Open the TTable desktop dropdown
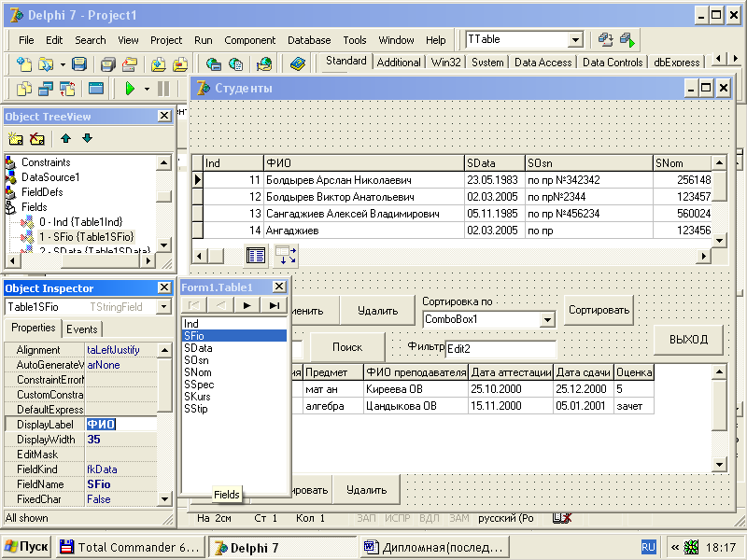 pos(575,40)
